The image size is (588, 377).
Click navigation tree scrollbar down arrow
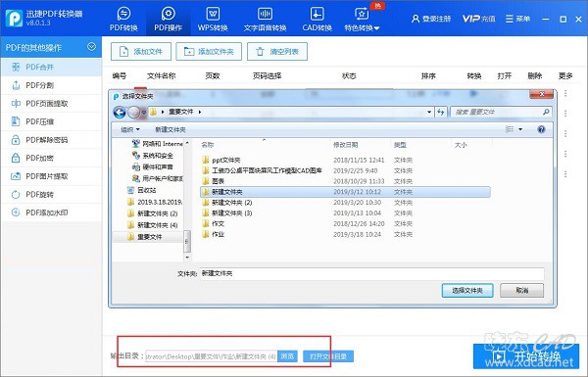click(x=187, y=258)
